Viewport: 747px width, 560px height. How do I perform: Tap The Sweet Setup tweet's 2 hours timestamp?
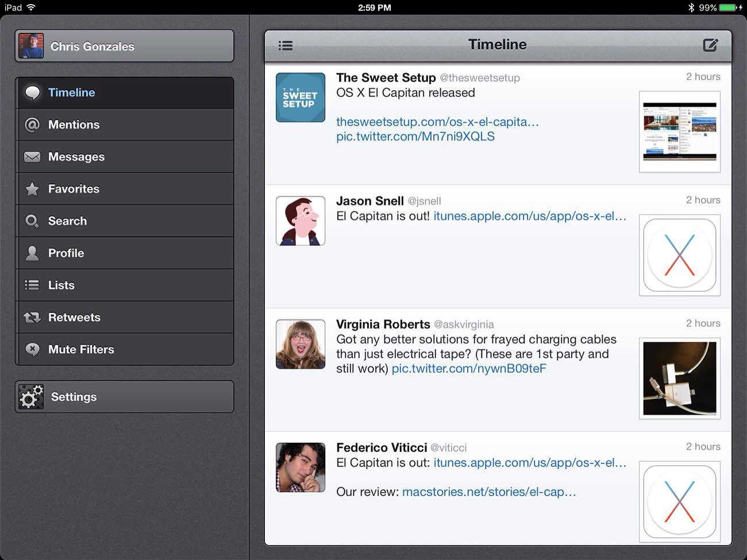coord(703,77)
